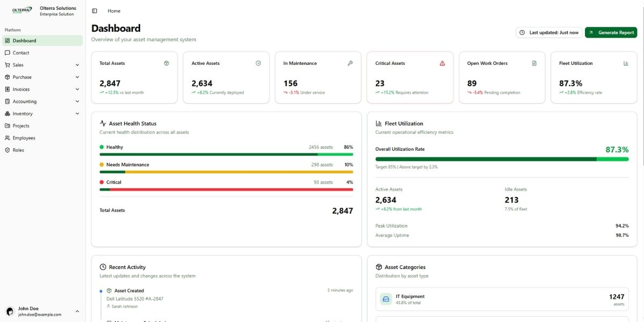Expand the Purchase submenu chevron
The height and width of the screenshot is (322, 644).
[77, 77]
